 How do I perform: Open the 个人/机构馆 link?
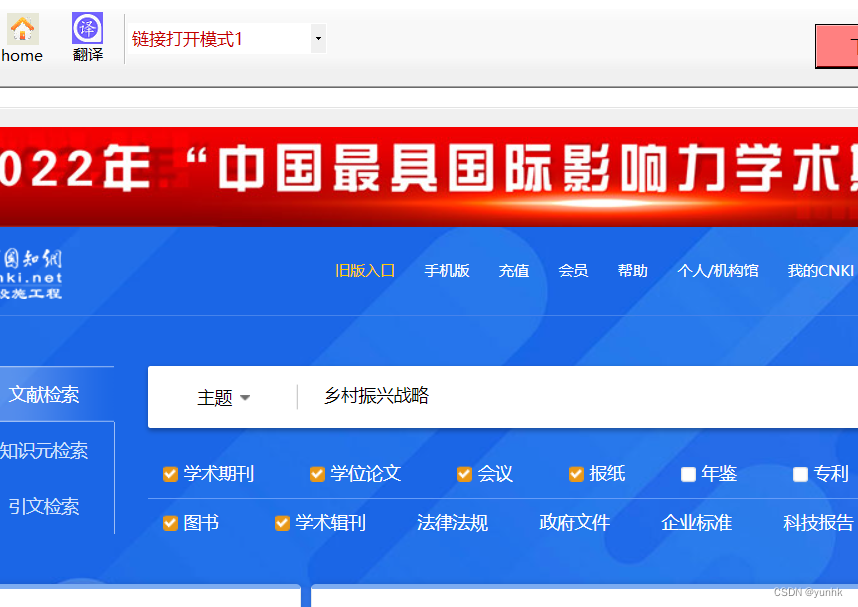click(x=718, y=271)
